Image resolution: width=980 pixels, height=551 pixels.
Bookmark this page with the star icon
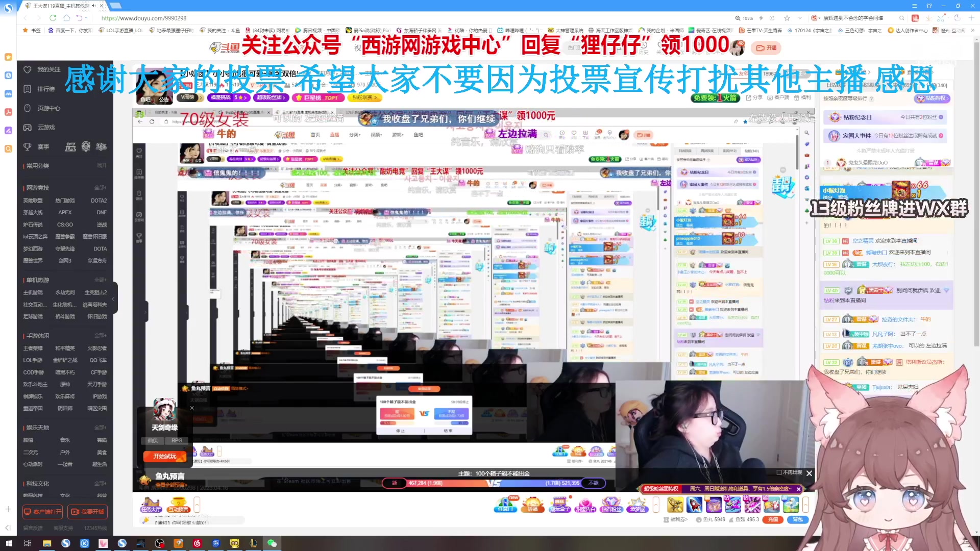[x=787, y=18]
